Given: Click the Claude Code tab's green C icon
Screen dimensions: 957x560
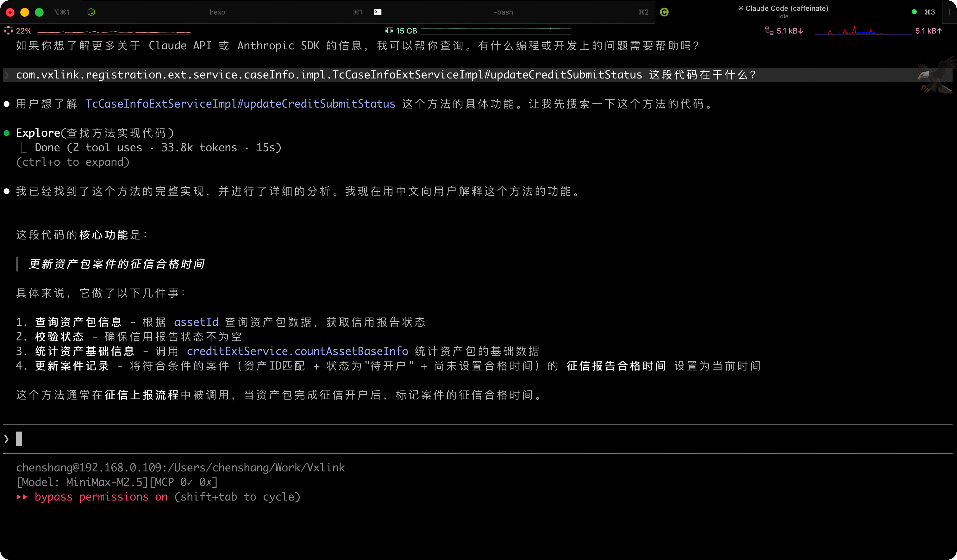Looking at the screenshot, I should click(x=664, y=12).
